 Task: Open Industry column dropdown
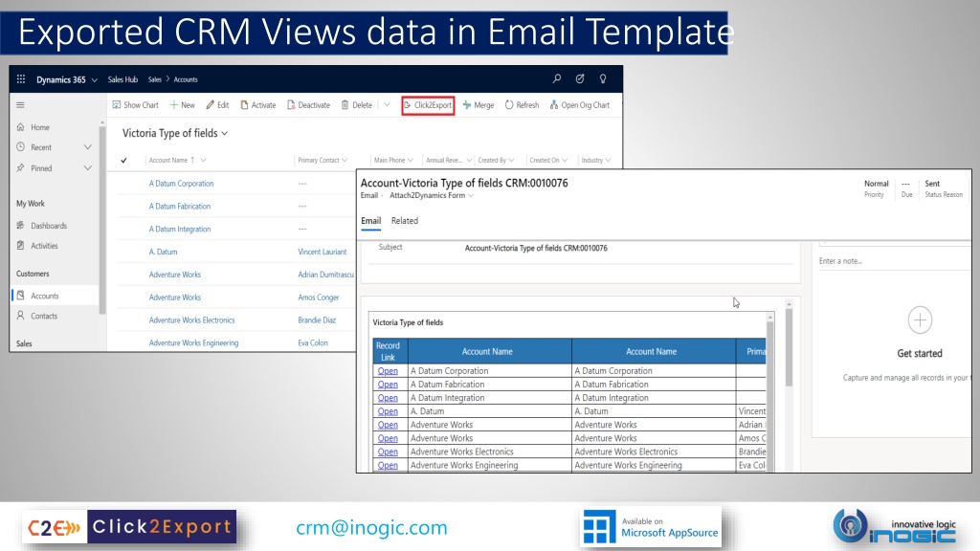(608, 161)
